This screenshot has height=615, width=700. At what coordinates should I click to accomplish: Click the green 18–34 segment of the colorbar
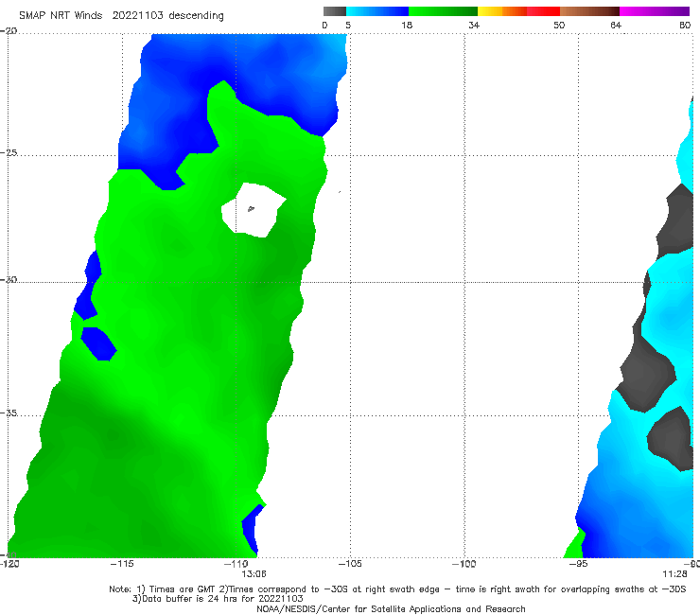[443, 11]
